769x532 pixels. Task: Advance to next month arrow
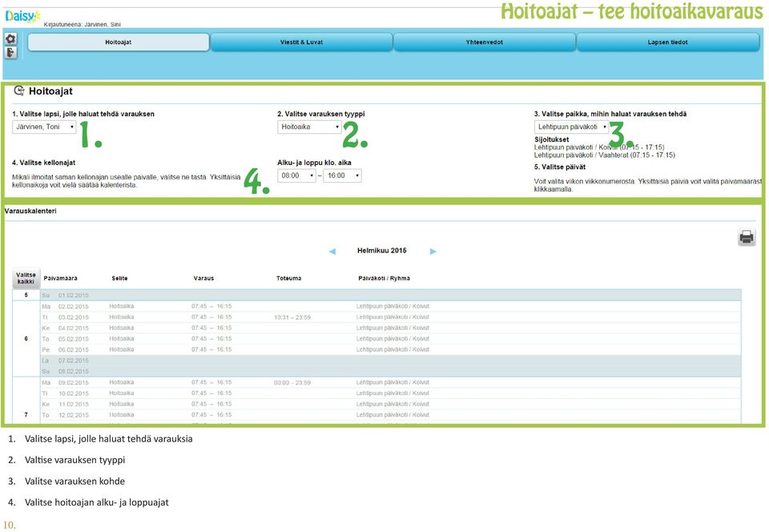coord(433,251)
